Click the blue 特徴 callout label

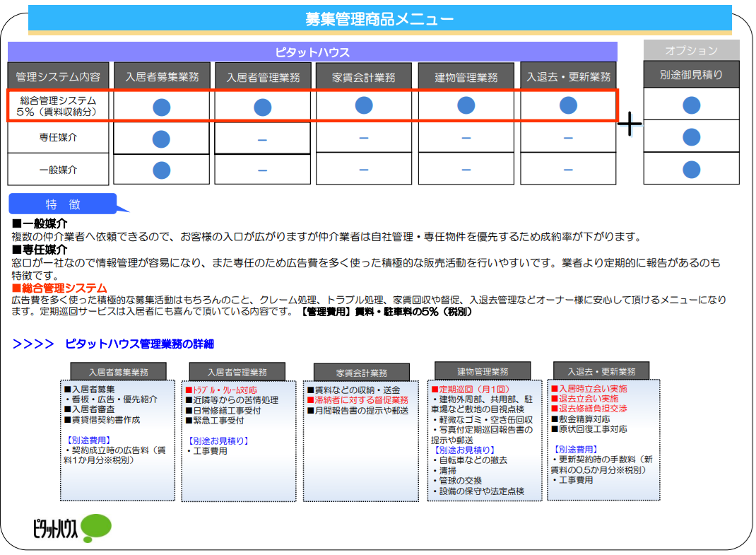pos(63,204)
